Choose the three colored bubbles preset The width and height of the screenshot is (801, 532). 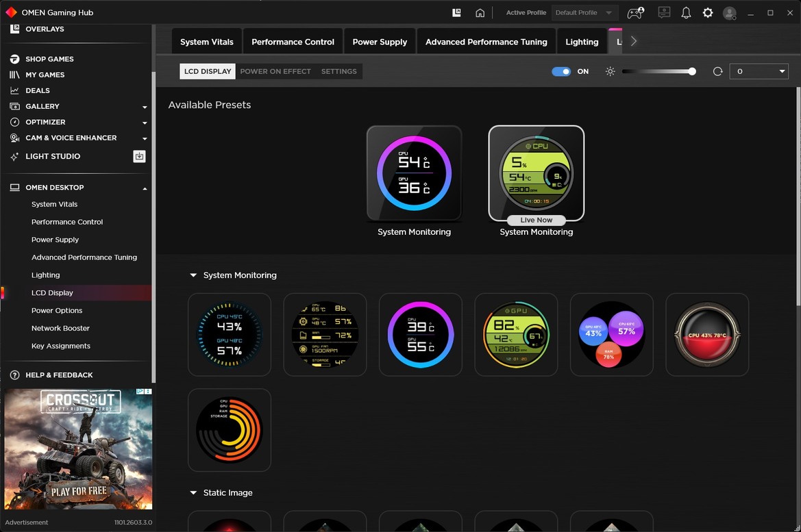tap(611, 334)
